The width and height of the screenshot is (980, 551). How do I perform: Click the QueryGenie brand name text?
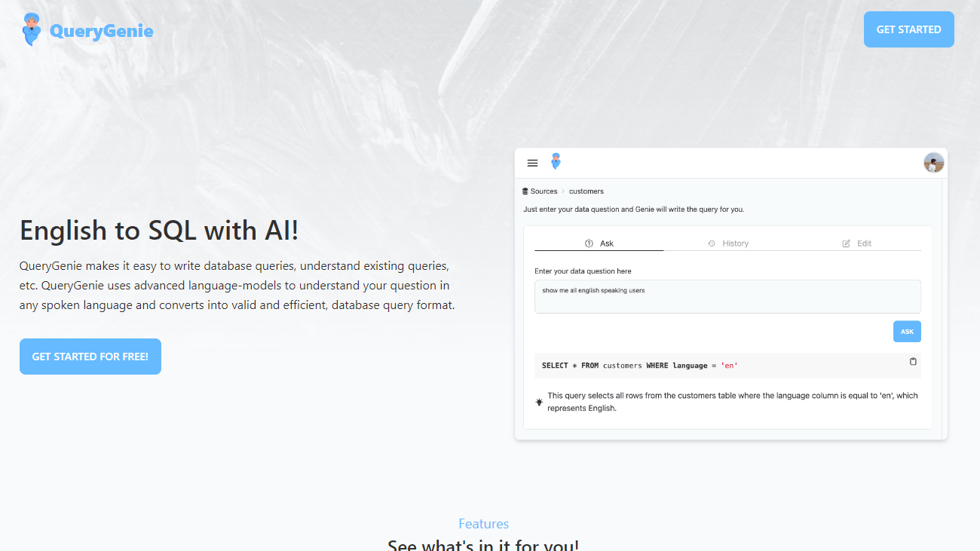tap(101, 31)
